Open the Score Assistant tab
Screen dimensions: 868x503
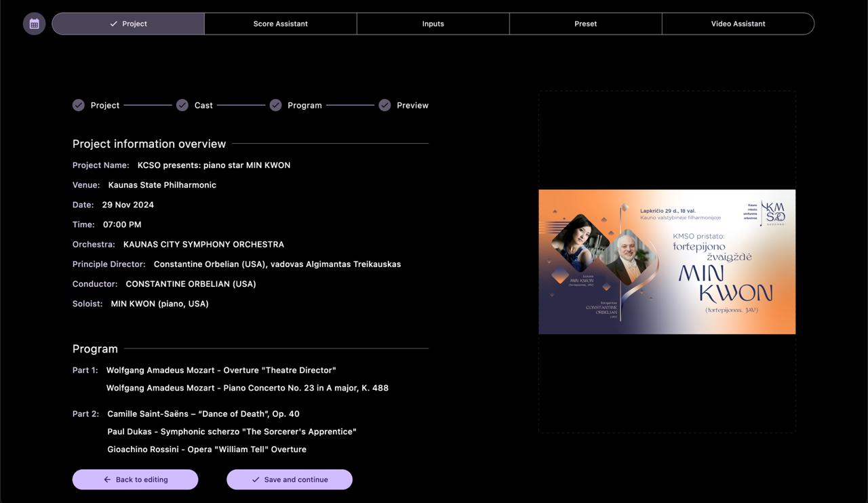point(280,23)
